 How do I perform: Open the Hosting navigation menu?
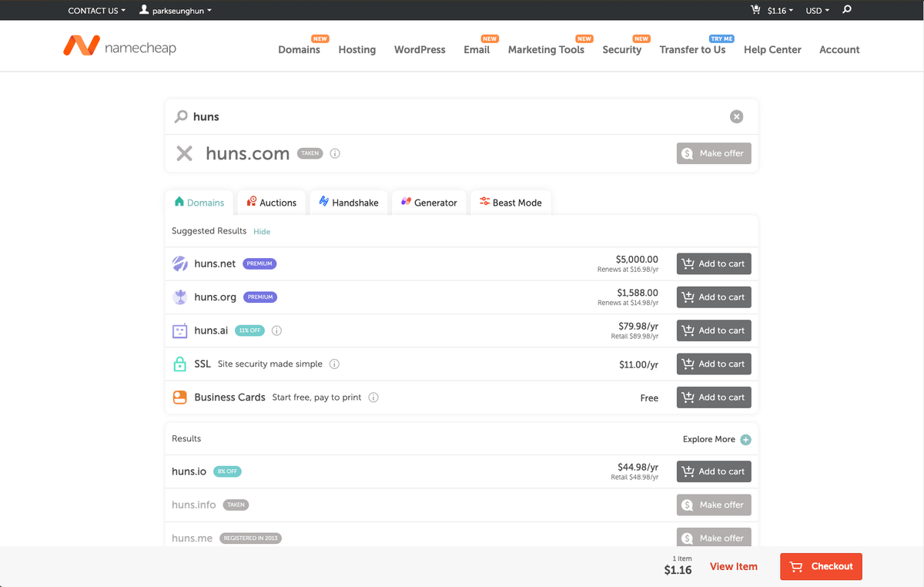coord(357,49)
